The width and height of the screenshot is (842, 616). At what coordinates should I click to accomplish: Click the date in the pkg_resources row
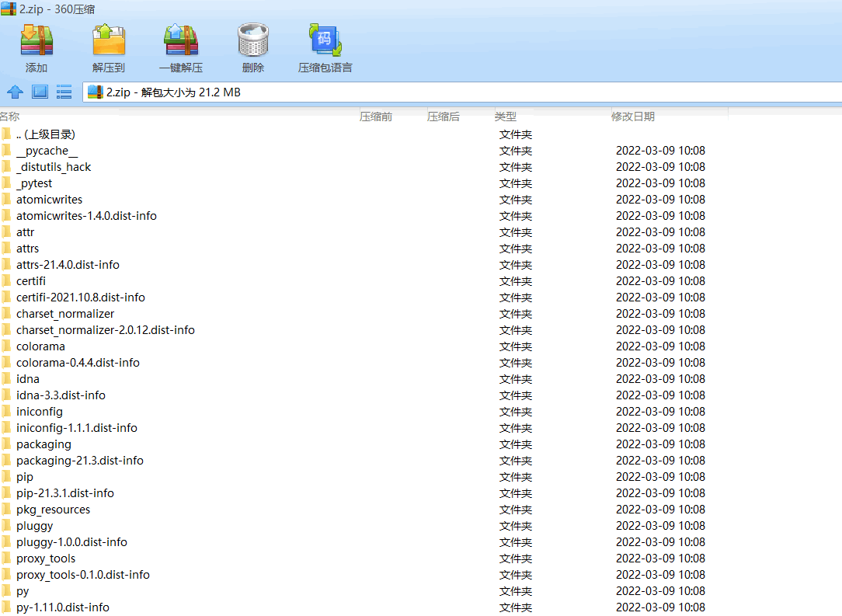[660, 509]
